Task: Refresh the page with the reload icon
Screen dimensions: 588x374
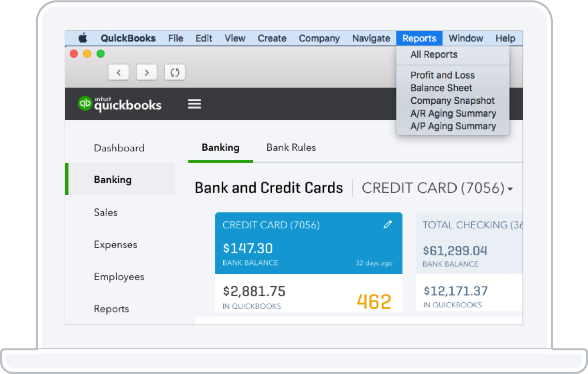Action: coord(174,72)
